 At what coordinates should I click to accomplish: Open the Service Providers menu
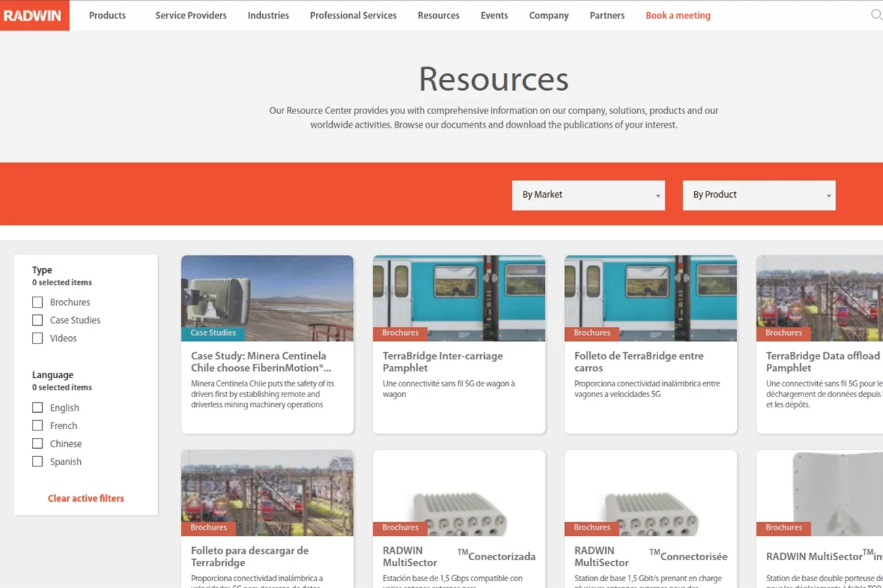click(191, 16)
